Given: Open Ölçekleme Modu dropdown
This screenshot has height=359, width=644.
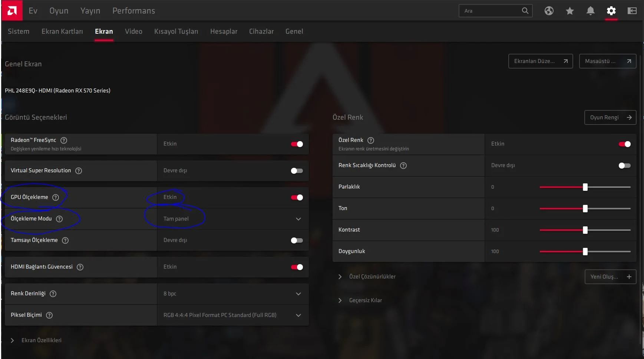Looking at the screenshot, I should point(233,219).
